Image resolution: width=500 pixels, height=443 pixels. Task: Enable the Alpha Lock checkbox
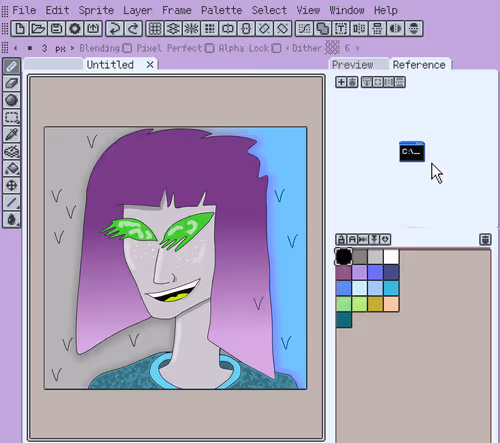click(x=276, y=48)
